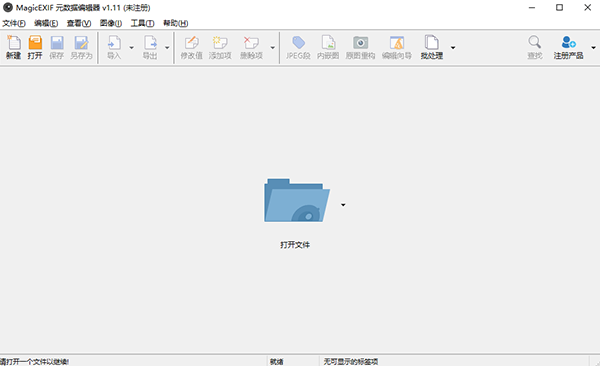Open the 工具(T) menu
The height and width of the screenshot is (366, 600).
point(142,23)
